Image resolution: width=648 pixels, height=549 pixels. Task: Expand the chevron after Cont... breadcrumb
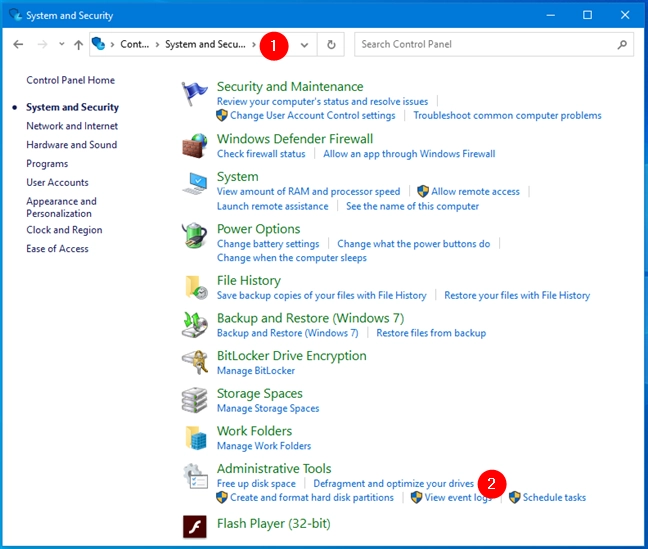point(157,44)
